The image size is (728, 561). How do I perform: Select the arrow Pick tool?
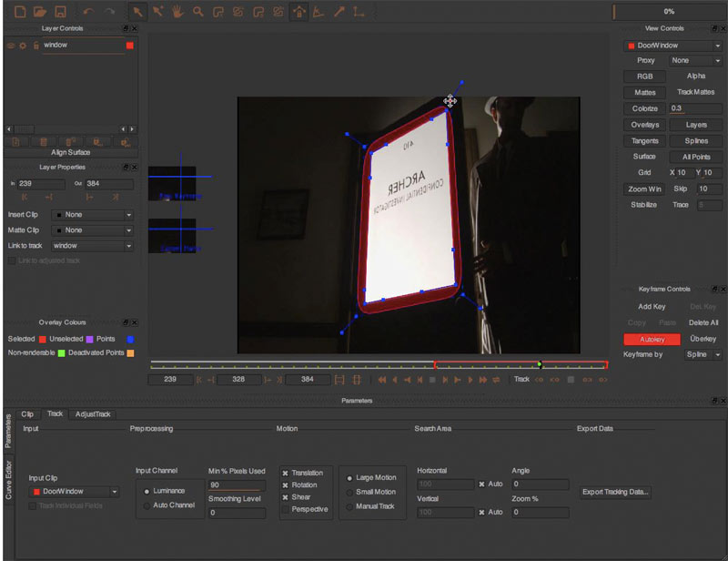138,11
